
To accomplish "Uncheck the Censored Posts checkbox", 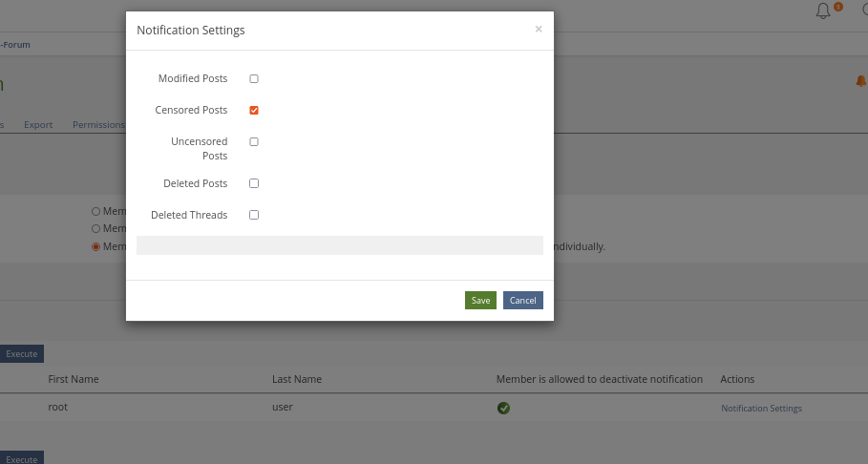I will point(254,110).
